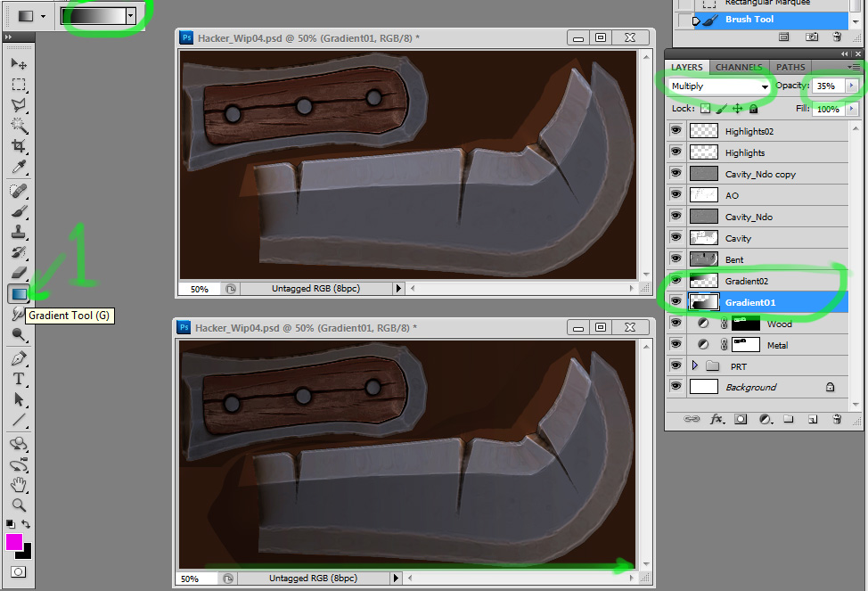Viewport: 868px width, 591px height.
Task: Delete layer with Layers panel trash icon
Action: [837, 419]
